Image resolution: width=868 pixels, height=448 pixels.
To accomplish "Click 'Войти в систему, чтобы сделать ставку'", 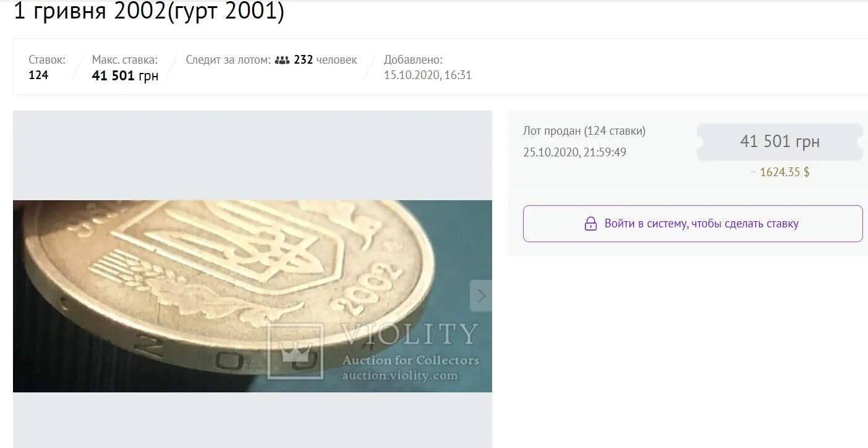I will [x=701, y=224].
